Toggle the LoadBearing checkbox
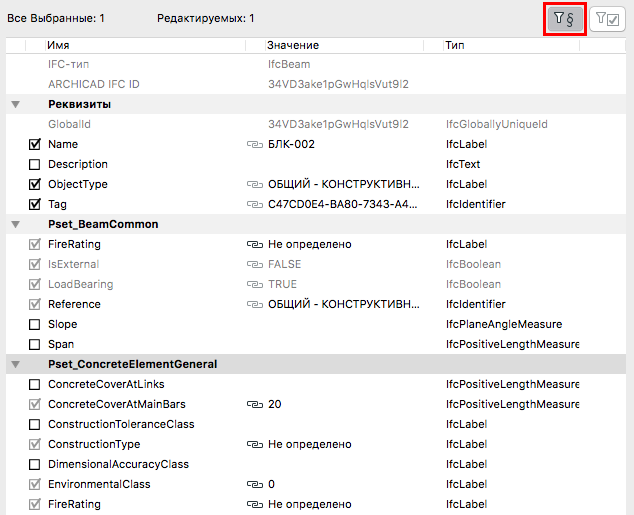 (x=35, y=284)
